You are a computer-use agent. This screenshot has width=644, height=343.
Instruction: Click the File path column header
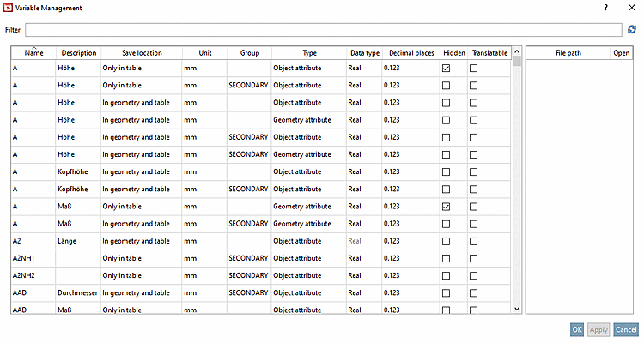568,53
